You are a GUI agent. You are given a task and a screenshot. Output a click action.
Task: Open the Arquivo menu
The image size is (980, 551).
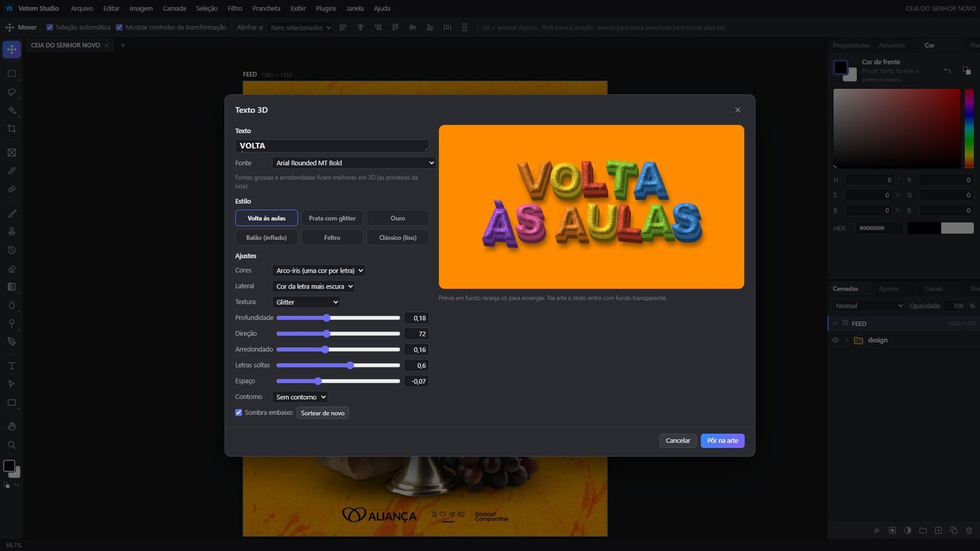click(82, 9)
